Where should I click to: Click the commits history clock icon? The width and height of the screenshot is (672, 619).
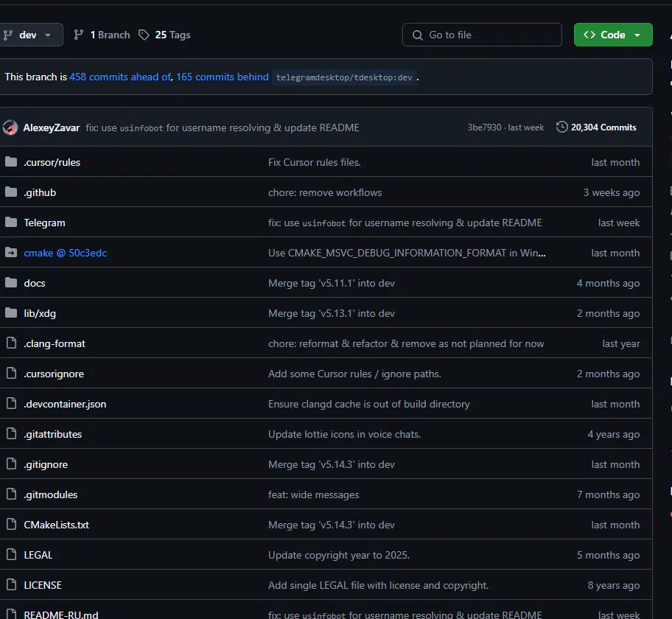click(x=562, y=127)
